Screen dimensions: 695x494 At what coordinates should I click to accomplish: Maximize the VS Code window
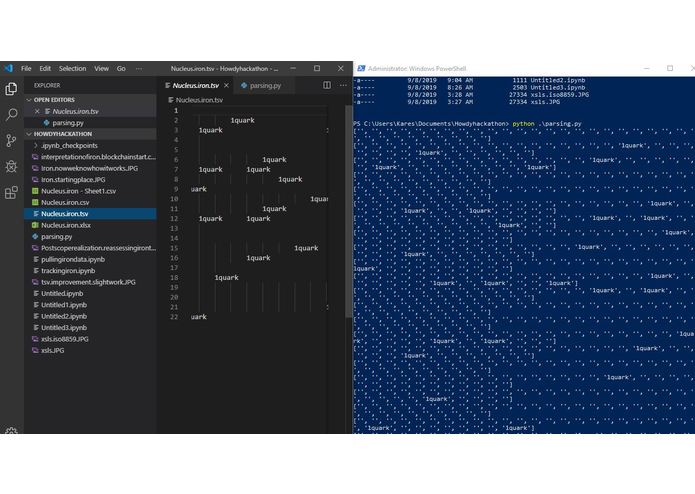tap(317, 68)
